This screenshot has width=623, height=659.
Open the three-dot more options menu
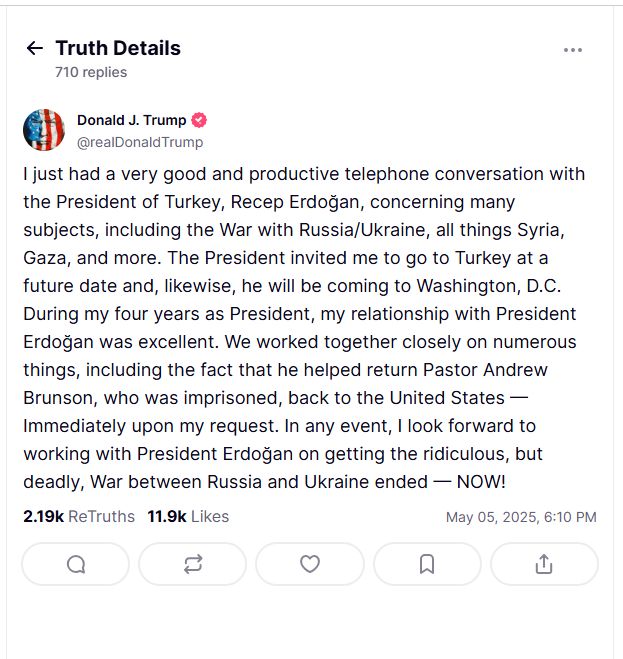click(573, 50)
